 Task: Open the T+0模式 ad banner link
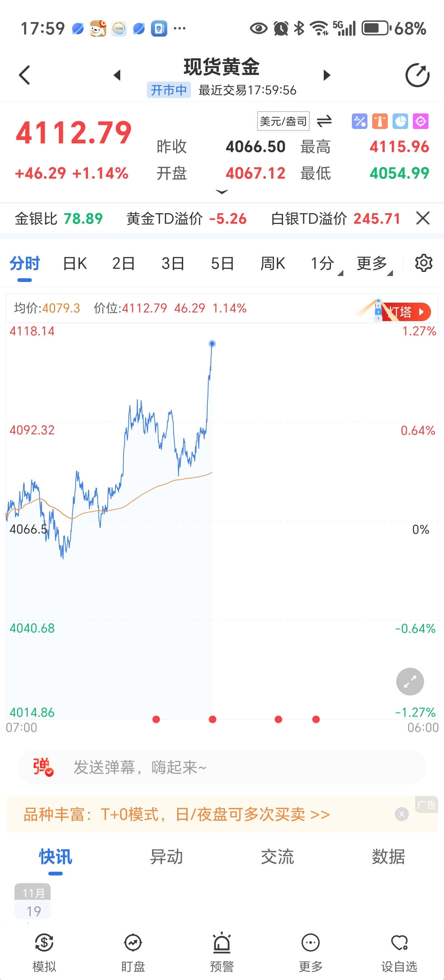177,814
